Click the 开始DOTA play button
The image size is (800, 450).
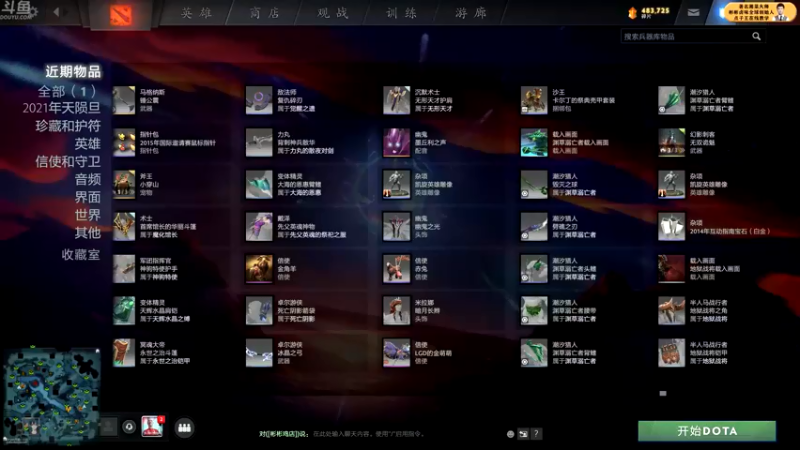coord(707,431)
